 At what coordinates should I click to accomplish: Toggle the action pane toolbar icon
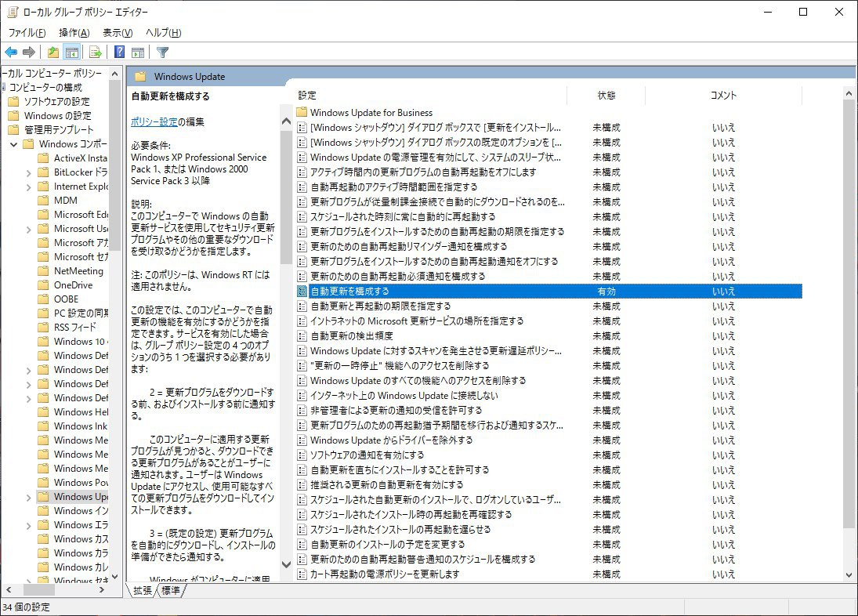138,53
